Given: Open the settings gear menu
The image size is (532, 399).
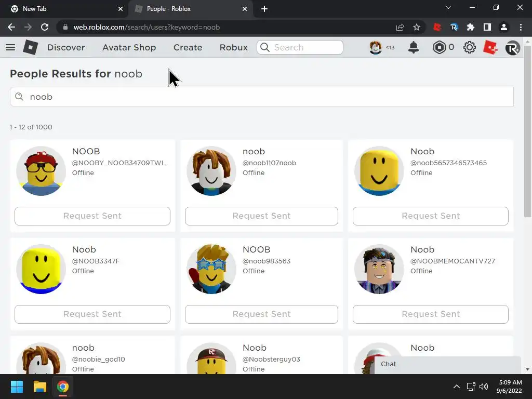Looking at the screenshot, I should point(470,47).
